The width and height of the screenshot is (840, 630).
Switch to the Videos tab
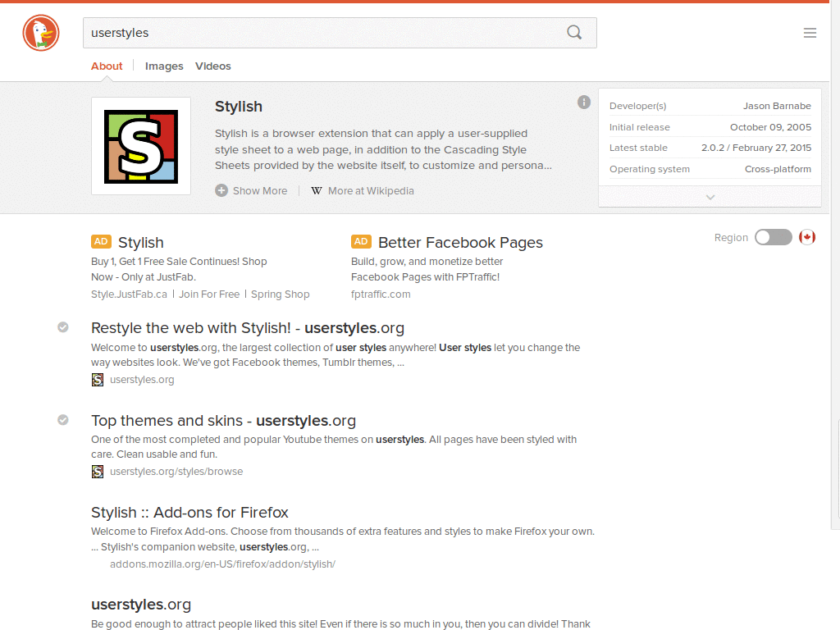point(212,66)
